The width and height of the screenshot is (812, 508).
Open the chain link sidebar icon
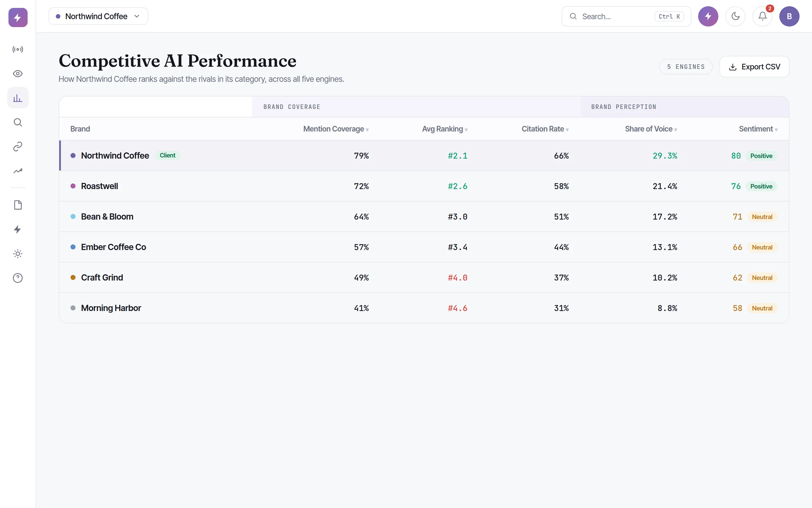(18, 146)
